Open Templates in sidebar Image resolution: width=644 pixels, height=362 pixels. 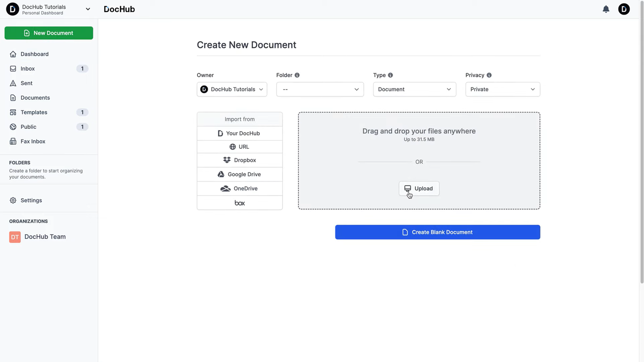pyautogui.click(x=34, y=112)
